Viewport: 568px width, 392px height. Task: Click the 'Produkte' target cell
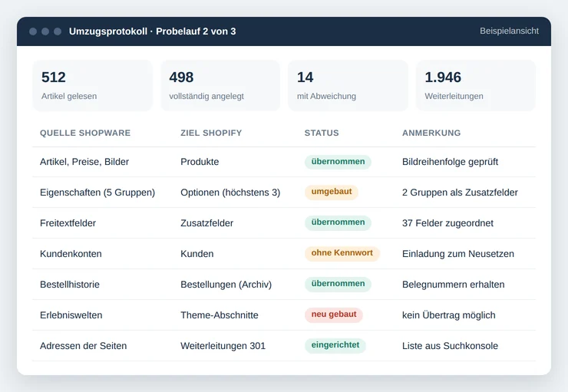coord(200,162)
